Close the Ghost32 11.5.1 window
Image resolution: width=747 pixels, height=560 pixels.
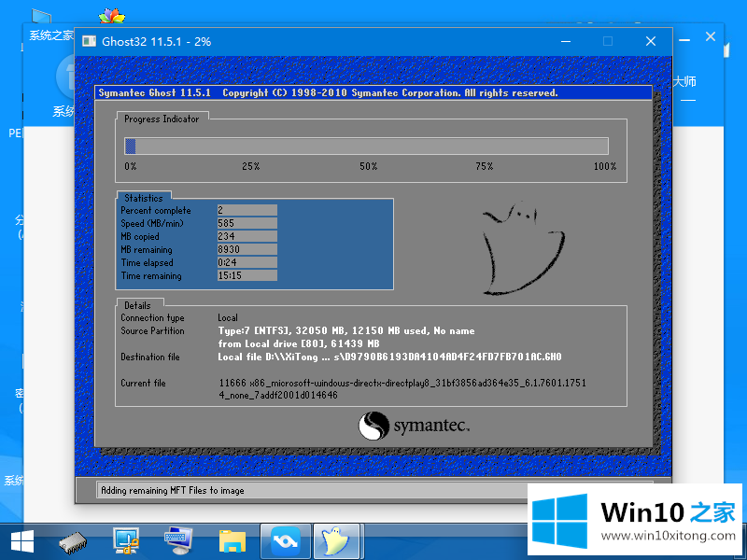pos(651,41)
